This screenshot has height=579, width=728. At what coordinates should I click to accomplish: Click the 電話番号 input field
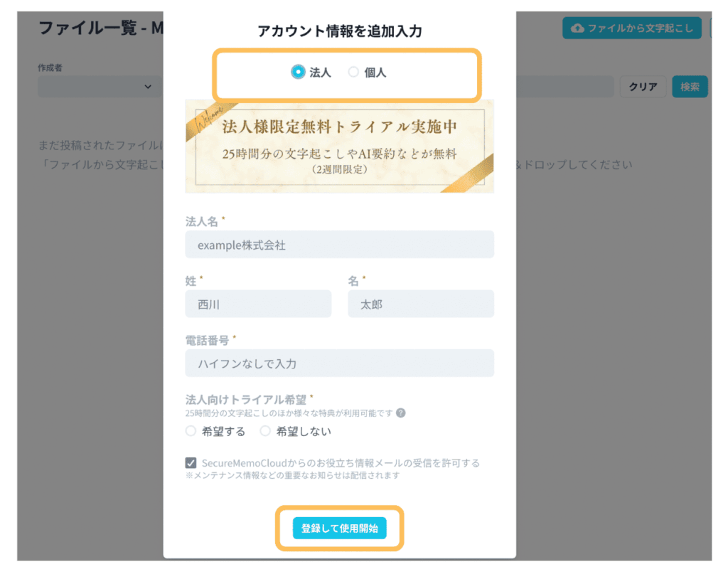(x=339, y=363)
